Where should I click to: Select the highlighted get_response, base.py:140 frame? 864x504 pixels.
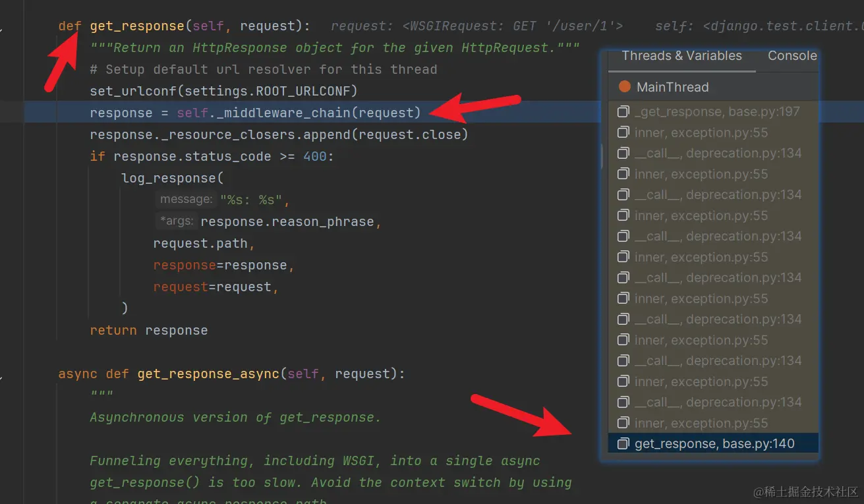point(713,444)
